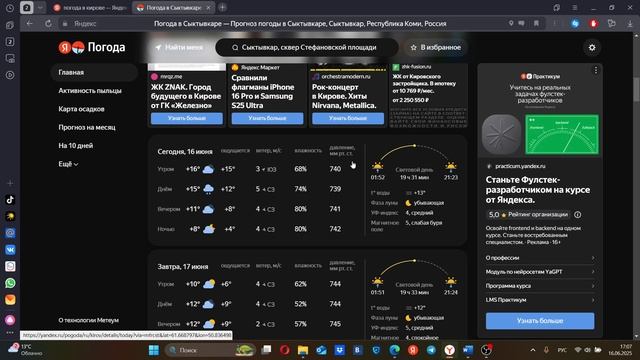Open weather page settings gear
Image resolution: width=640 pixels, height=360 pixels.
click(592, 47)
